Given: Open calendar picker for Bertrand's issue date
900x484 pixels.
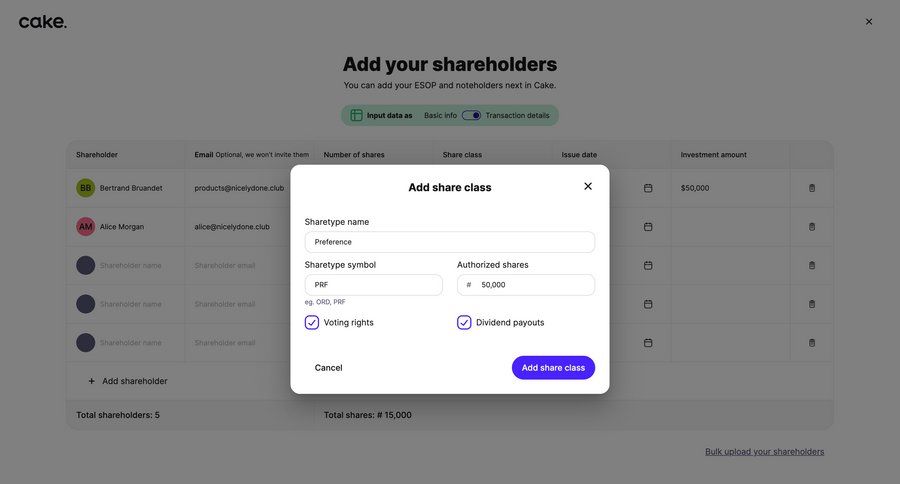Looking at the screenshot, I should (648, 188).
